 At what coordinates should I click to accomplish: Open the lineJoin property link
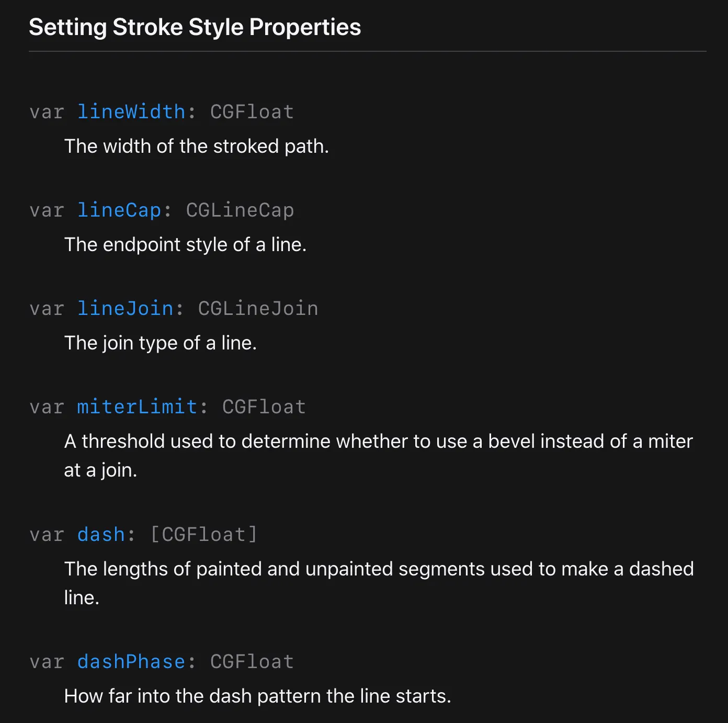126,309
